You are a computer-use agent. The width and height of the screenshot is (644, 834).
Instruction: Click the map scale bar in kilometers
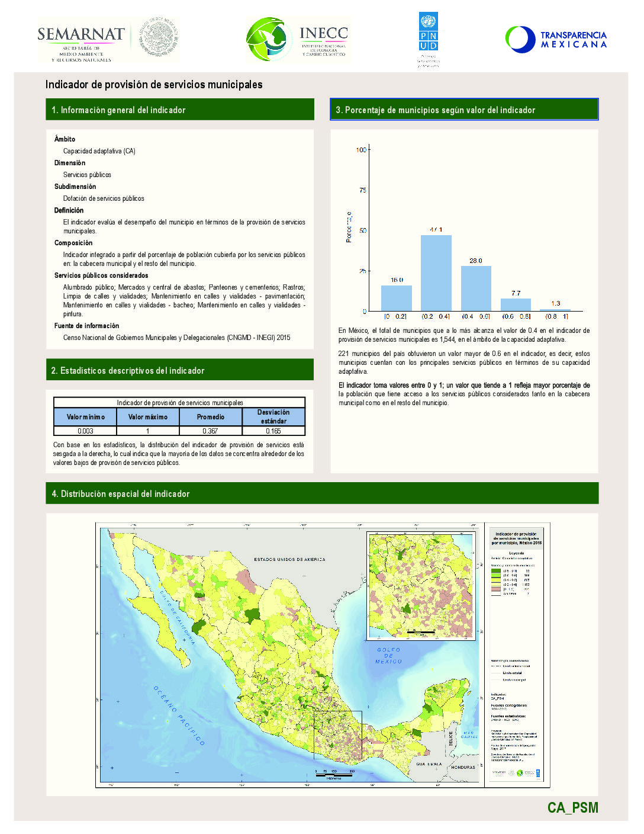334,774
